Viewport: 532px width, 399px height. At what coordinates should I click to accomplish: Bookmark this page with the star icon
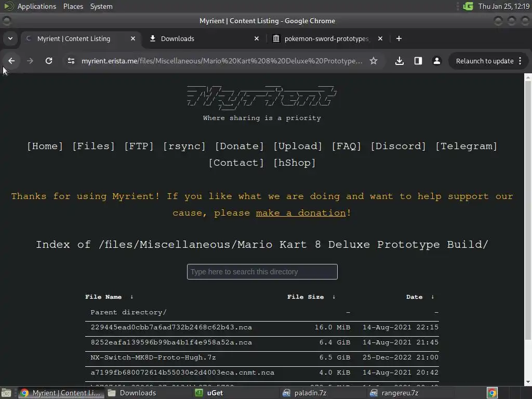[374, 61]
